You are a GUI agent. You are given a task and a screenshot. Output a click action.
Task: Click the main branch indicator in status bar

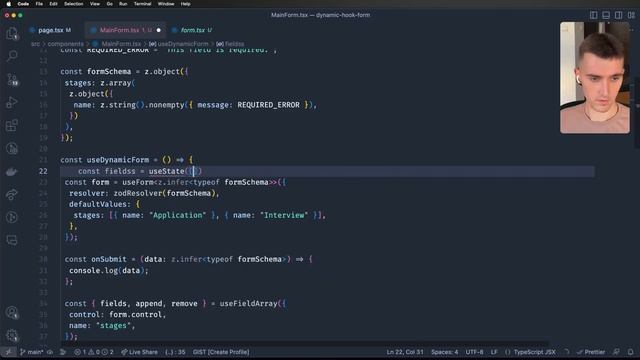(x=32, y=352)
